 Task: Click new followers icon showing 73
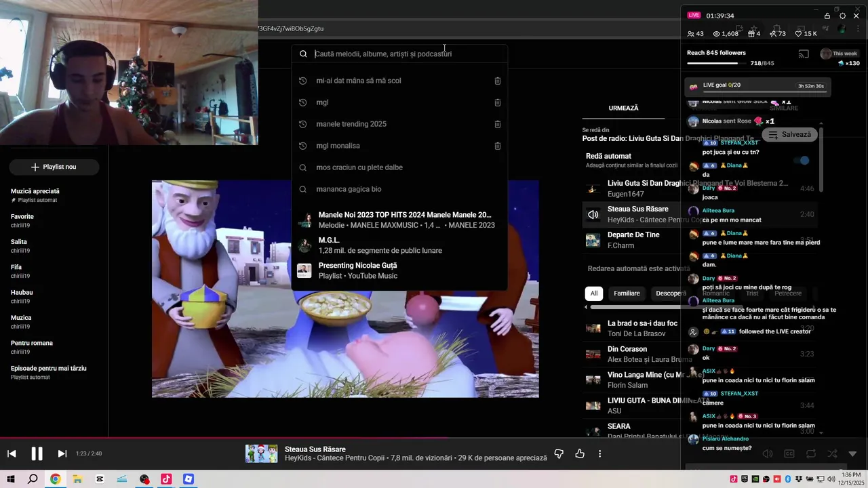tap(773, 34)
